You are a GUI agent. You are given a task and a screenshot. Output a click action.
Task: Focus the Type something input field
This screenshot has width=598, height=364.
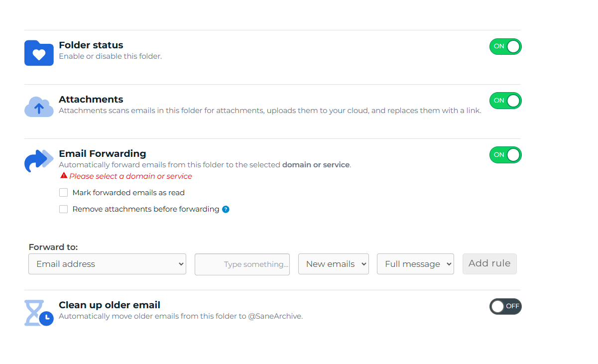click(242, 264)
